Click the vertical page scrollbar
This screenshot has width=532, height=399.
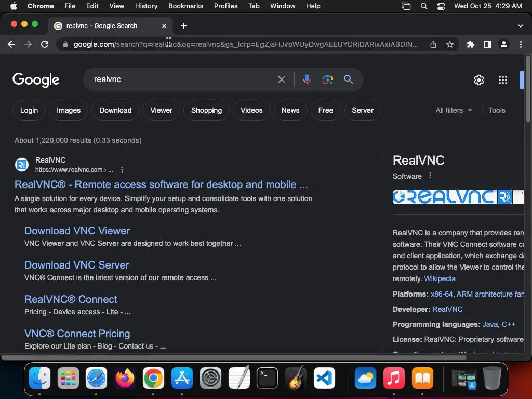[528, 89]
